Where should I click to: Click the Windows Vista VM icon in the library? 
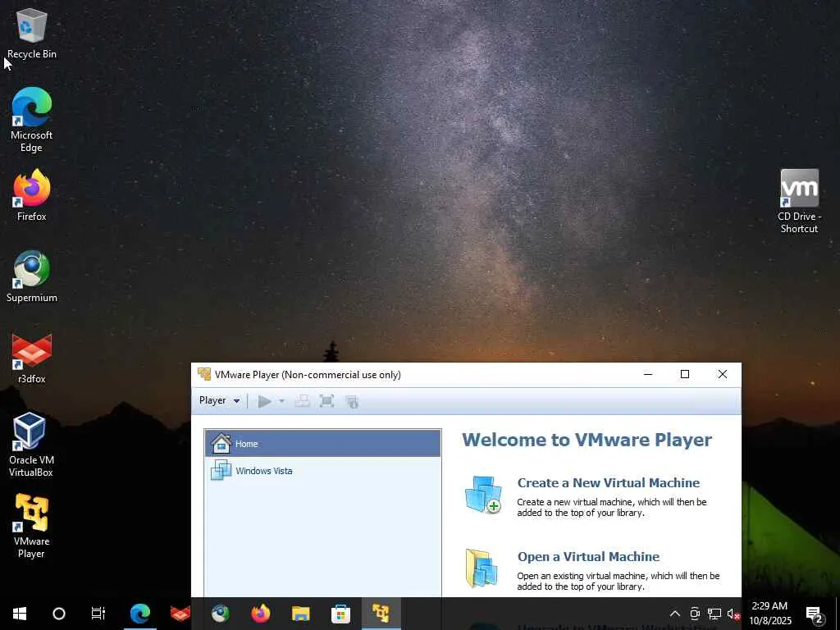(221, 470)
